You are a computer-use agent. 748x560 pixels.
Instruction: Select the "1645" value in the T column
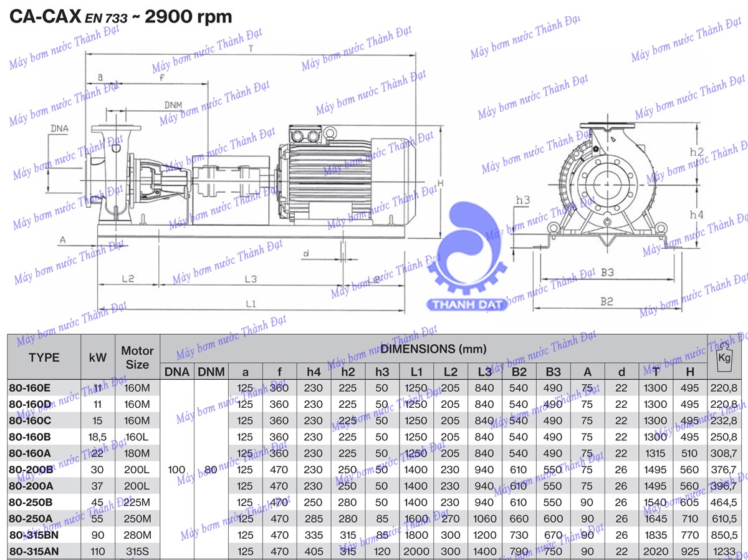click(x=656, y=518)
